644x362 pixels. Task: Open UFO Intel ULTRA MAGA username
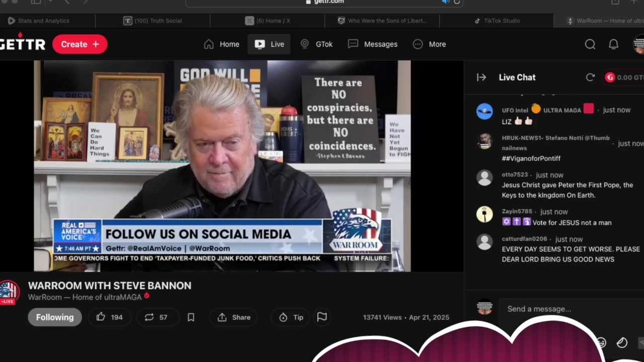[x=548, y=110]
